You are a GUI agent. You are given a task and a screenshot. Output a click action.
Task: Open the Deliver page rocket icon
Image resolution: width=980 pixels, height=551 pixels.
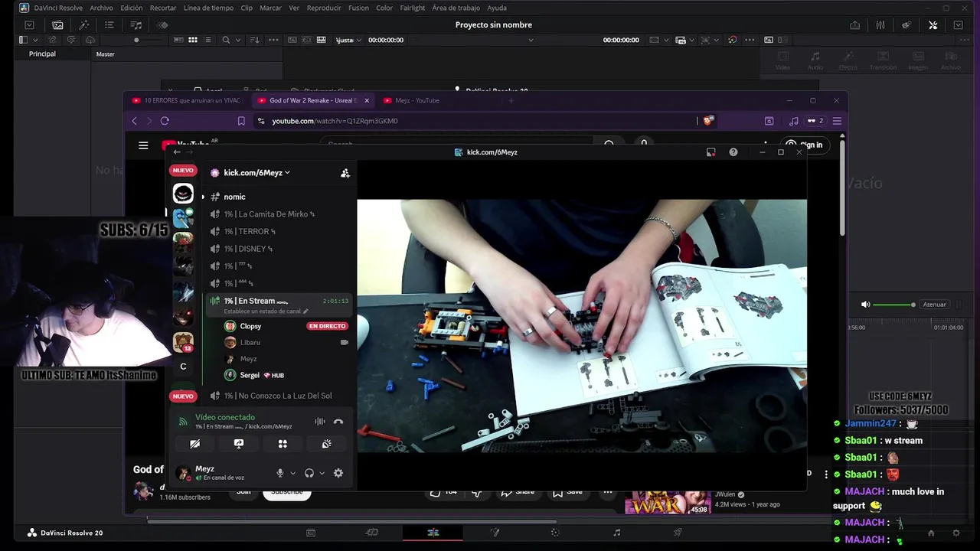point(678,533)
